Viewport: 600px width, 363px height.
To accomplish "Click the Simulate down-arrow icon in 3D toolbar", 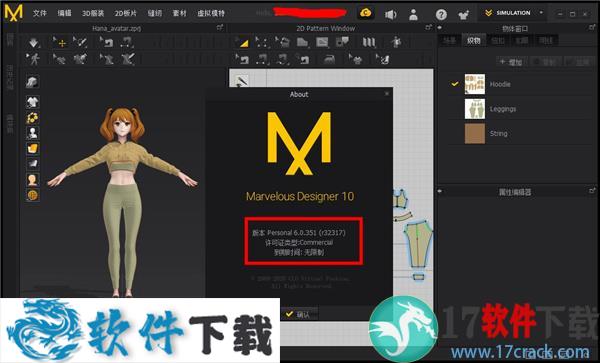I will point(34,42).
